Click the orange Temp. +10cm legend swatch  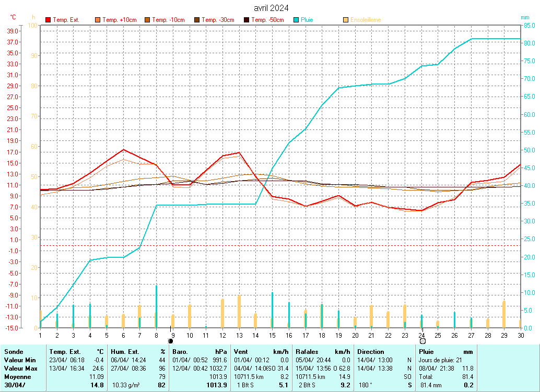pyautogui.click(x=98, y=20)
